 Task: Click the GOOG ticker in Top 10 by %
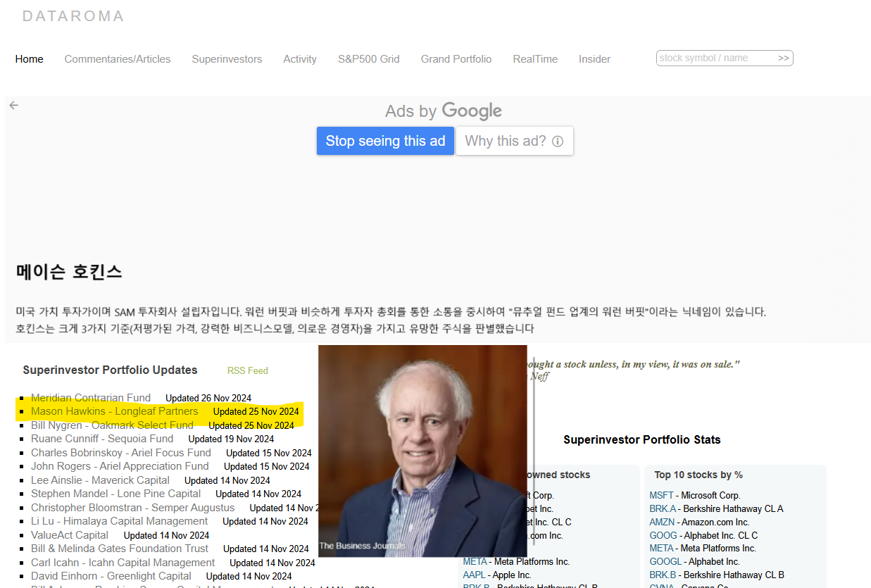663,536
